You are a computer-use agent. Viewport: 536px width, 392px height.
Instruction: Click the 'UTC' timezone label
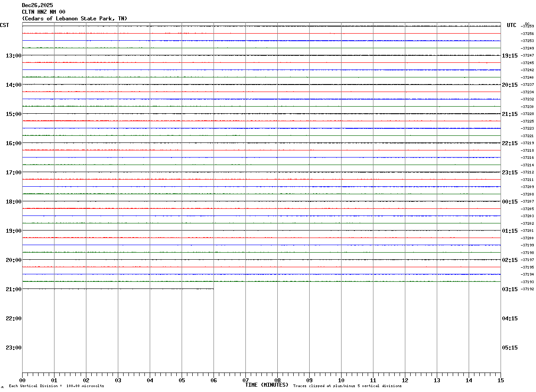512,25
